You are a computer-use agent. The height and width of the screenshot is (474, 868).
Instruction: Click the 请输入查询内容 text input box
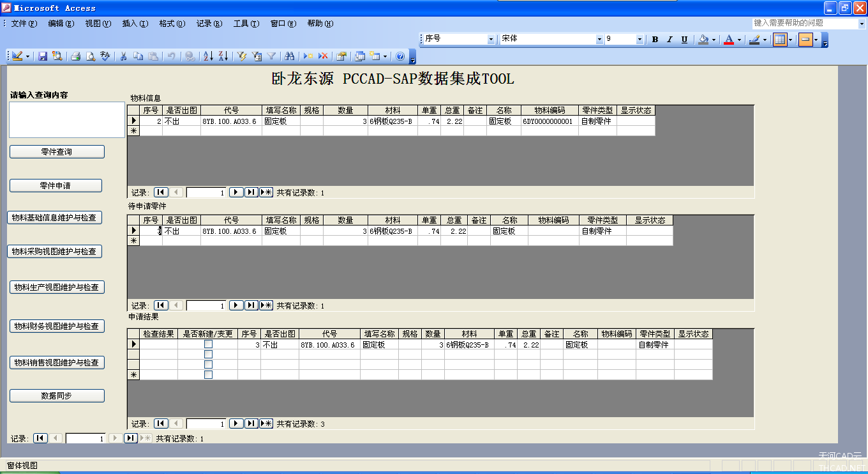pos(66,119)
